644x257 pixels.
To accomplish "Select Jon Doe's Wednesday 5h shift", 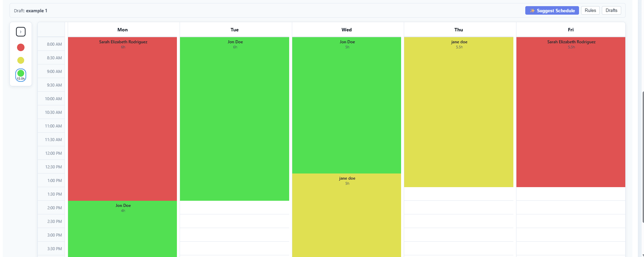I will [347, 105].
